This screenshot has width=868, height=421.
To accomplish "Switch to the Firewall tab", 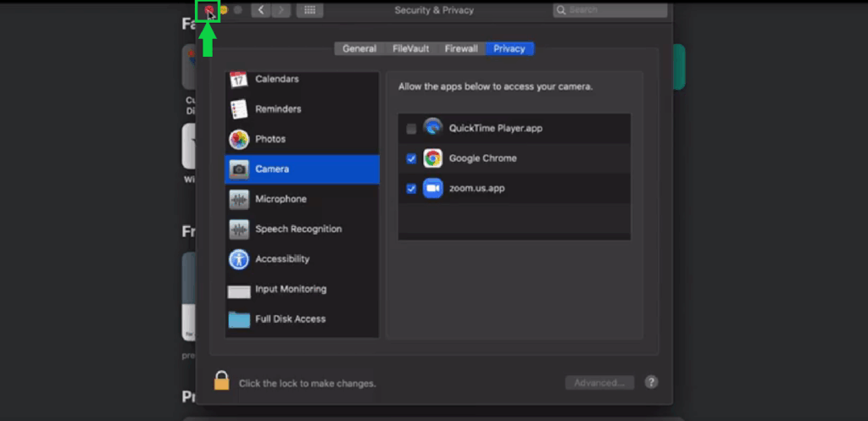I will click(x=461, y=48).
